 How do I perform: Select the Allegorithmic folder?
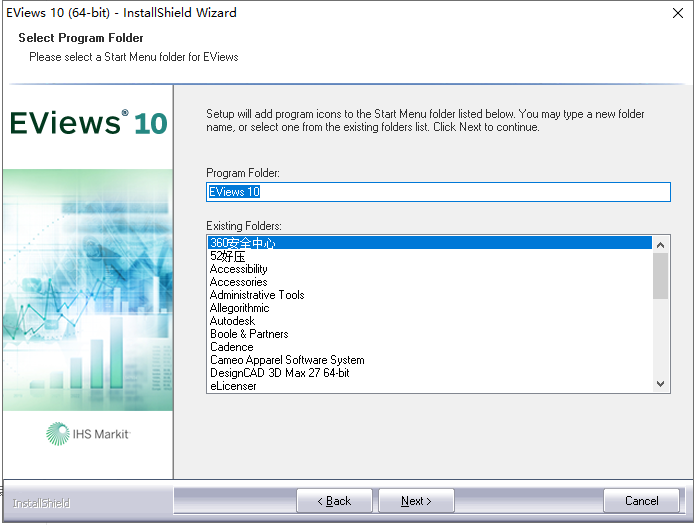pos(240,308)
